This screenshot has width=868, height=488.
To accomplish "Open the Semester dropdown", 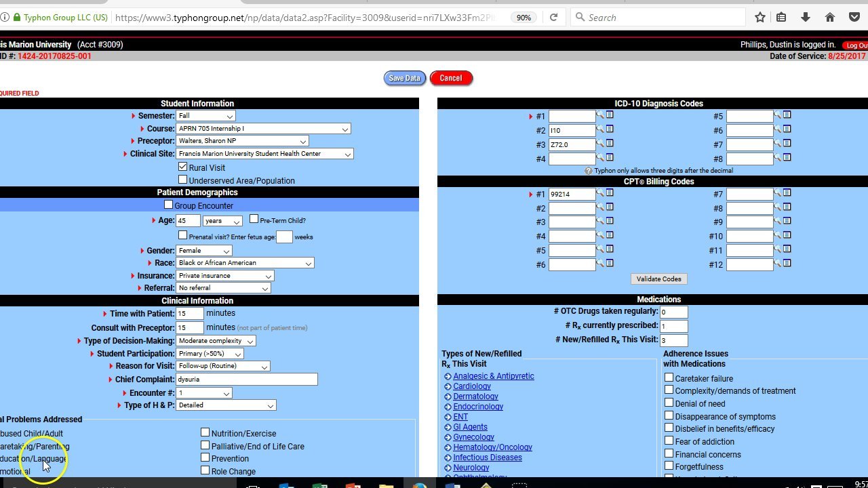I will [205, 116].
